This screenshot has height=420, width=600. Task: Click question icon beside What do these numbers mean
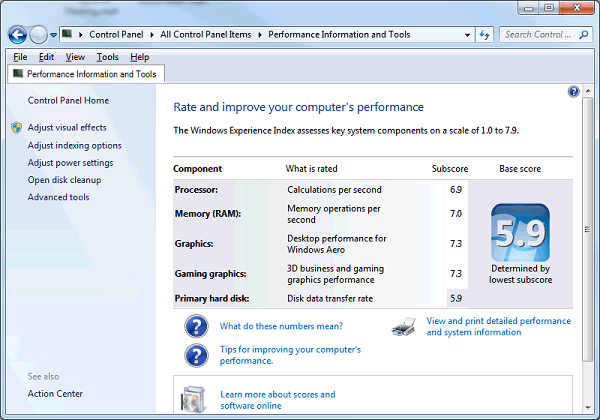[196, 326]
